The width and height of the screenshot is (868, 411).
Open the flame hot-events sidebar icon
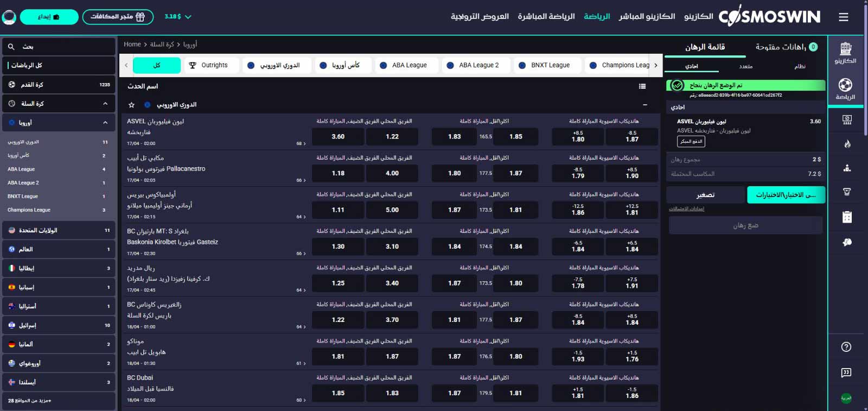pyautogui.click(x=847, y=144)
